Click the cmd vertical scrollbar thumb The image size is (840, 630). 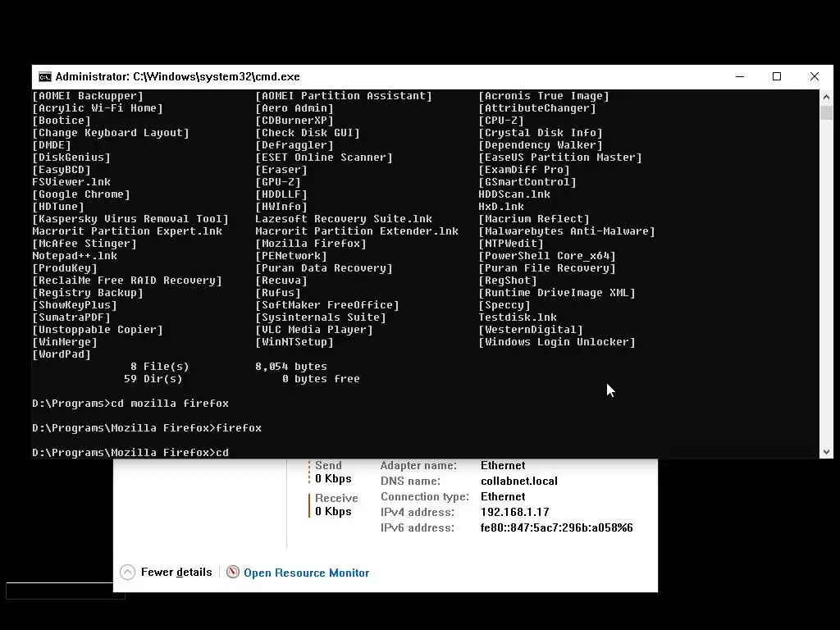826,112
